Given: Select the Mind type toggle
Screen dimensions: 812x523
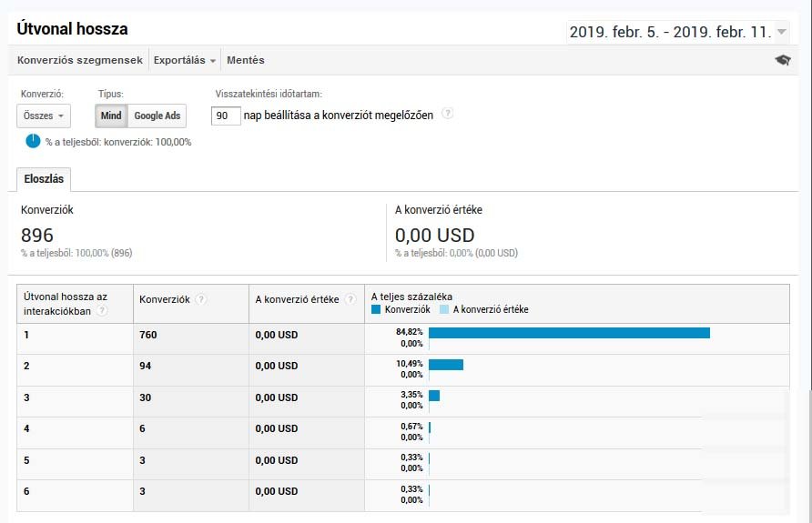Looking at the screenshot, I should (111, 116).
